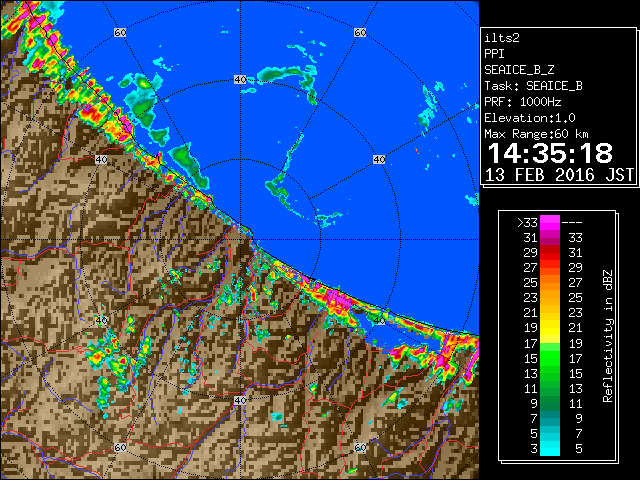Click the '60' range label in the southwest

pyautogui.click(x=120, y=448)
